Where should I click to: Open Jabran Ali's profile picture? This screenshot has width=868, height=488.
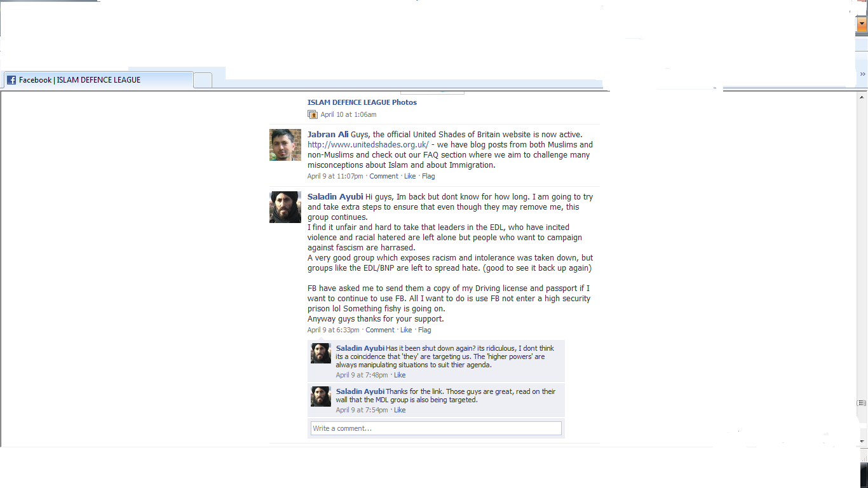(285, 145)
